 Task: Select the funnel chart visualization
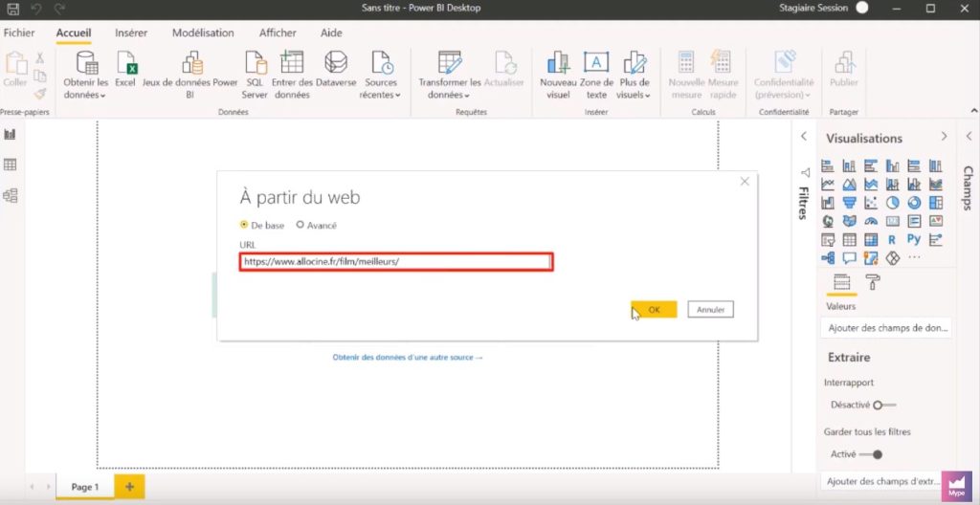tap(850, 203)
